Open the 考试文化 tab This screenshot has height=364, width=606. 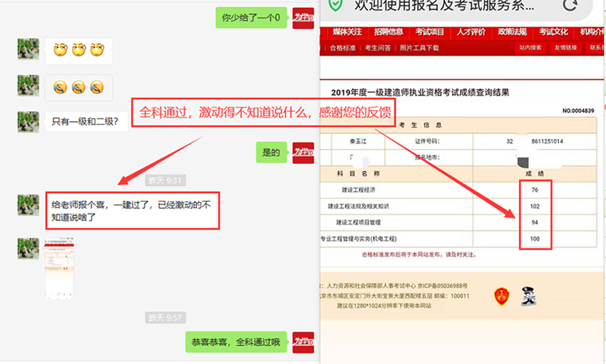point(553,32)
